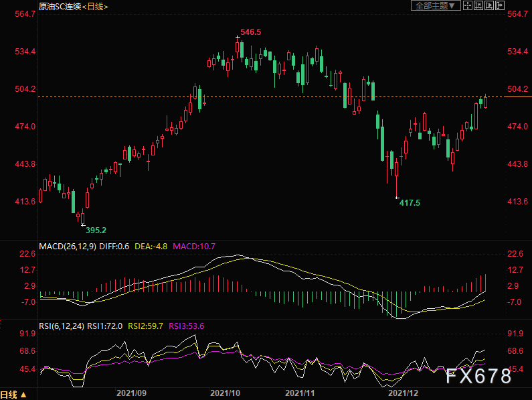Click the 534.4 left axis price

click(x=25, y=52)
